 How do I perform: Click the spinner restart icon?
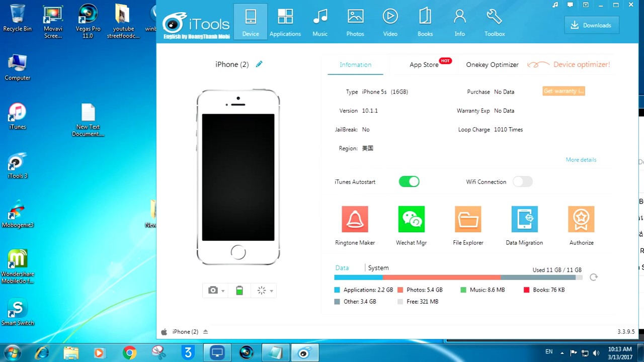pos(262,290)
